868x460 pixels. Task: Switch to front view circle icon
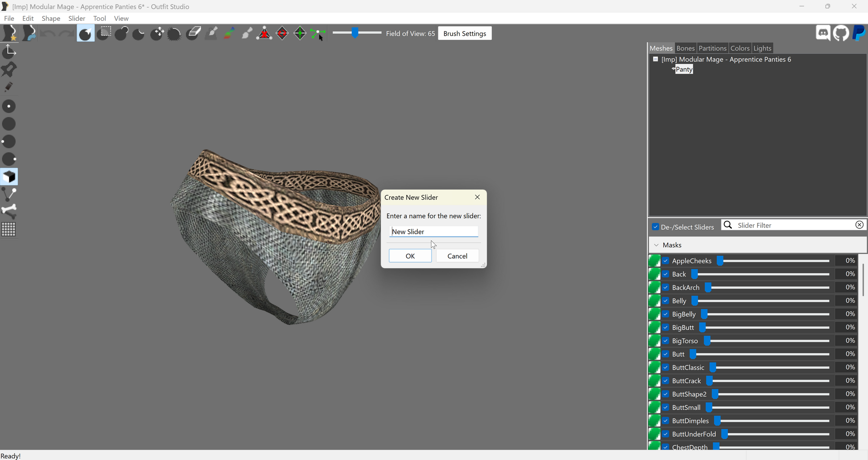[x=9, y=106]
